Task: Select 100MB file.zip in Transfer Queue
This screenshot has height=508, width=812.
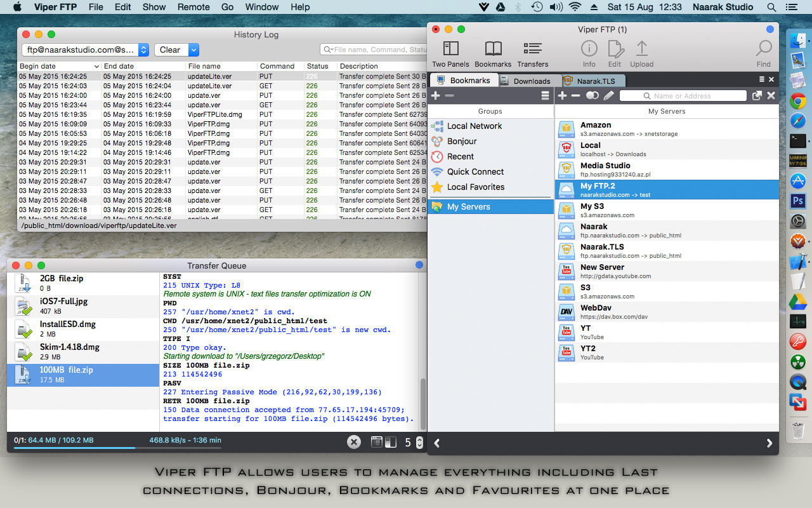Action: tap(83, 375)
